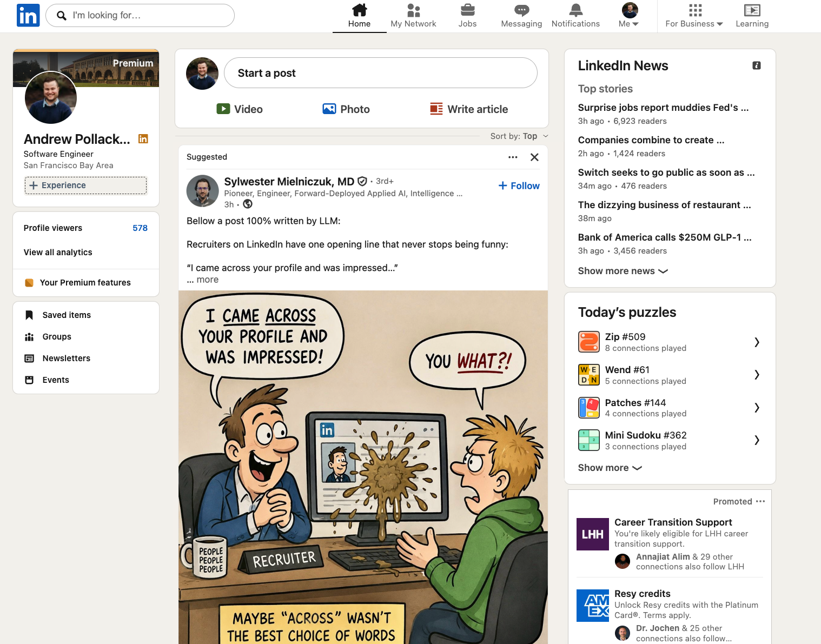Follow Sylwester Mielniczuk

(519, 186)
